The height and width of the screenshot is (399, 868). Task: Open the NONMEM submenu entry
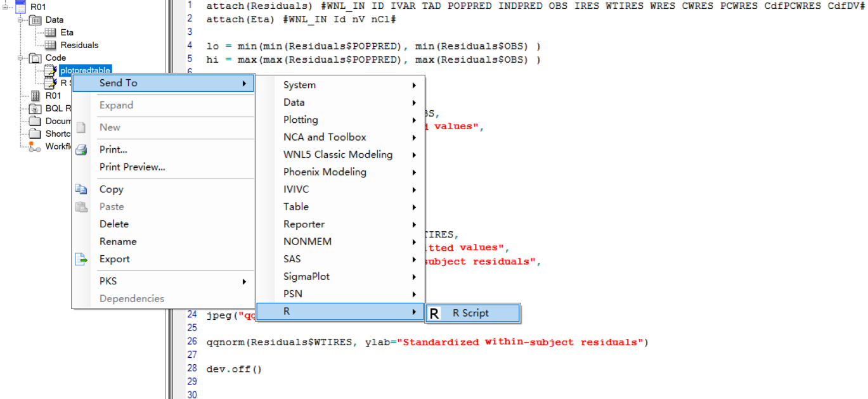[x=340, y=242]
